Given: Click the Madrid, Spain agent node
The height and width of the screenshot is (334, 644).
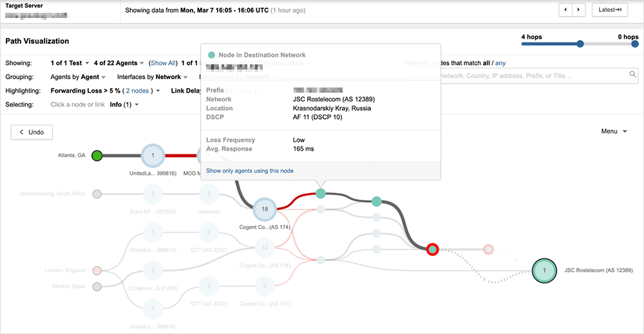Looking at the screenshot, I should click(97, 286).
